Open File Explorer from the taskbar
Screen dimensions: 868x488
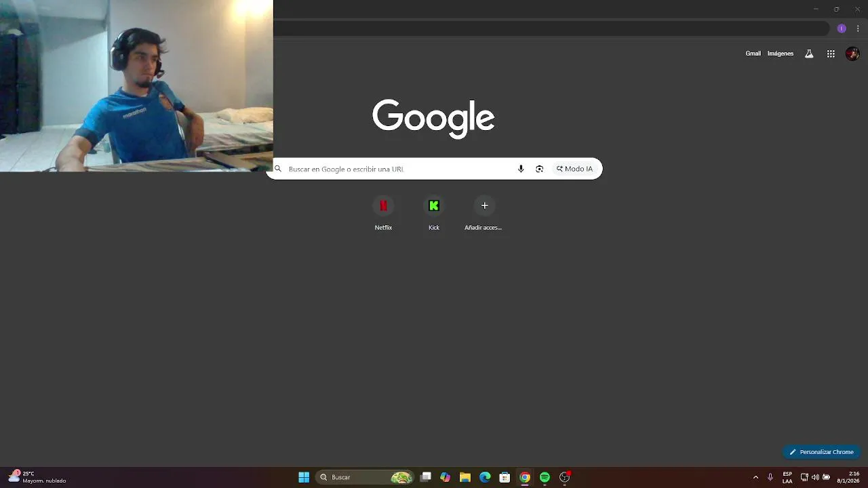[x=465, y=477]
